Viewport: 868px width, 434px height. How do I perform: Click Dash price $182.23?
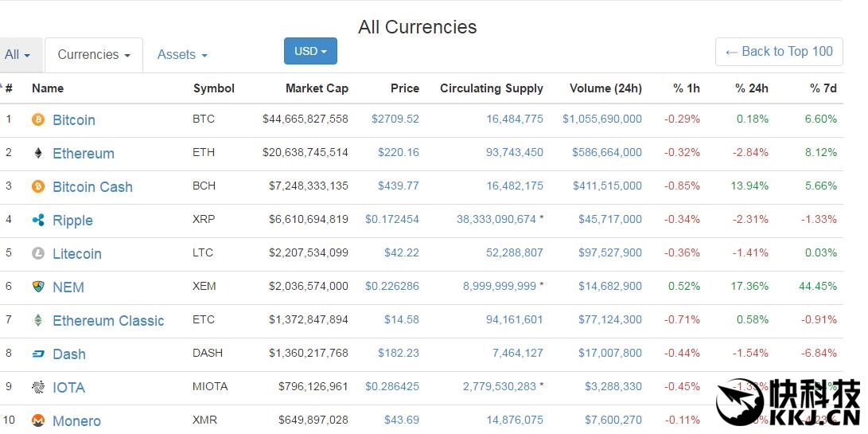point(399,353)
